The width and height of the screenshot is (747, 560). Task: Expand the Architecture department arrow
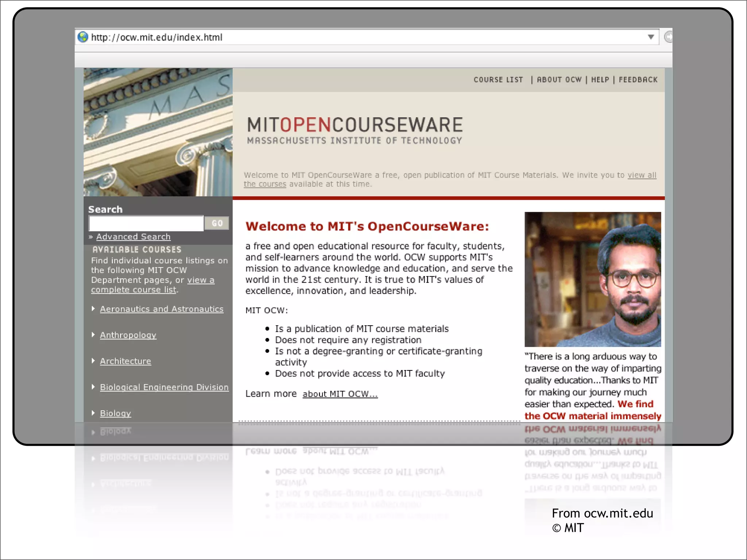(x=93, y=361)
